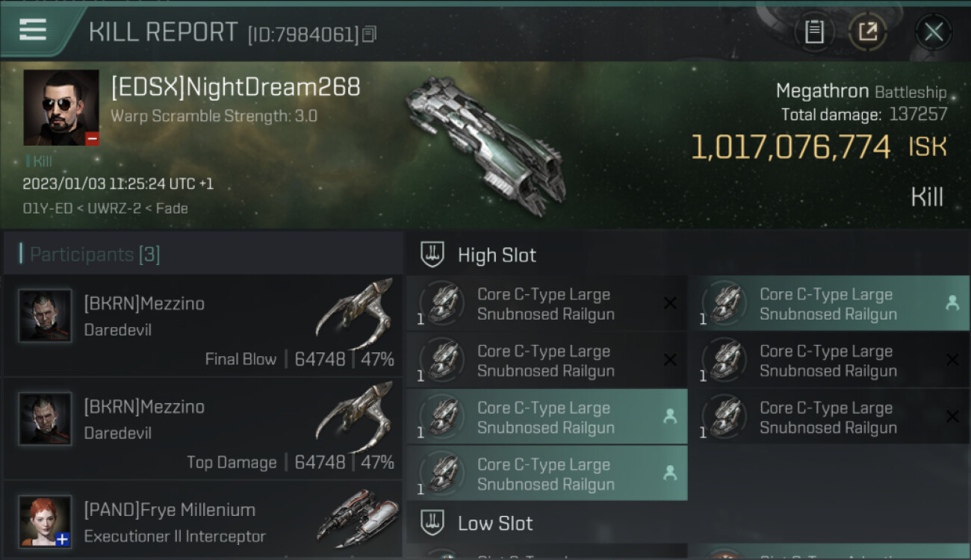Close the kill report window
The height and width of the screenshot is (560, 971).
[933, 32]
